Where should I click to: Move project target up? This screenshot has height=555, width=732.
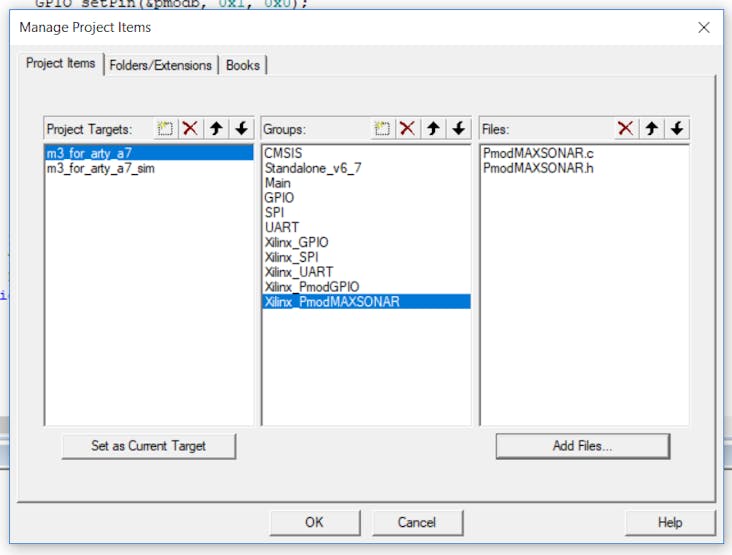[x=216, y=128]
